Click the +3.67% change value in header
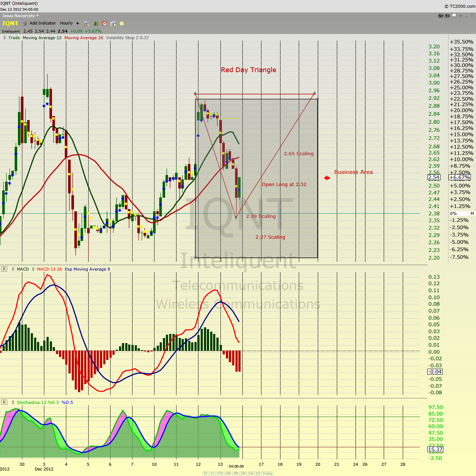The height and width of the screenshot is (476, 476). [93, 31]
